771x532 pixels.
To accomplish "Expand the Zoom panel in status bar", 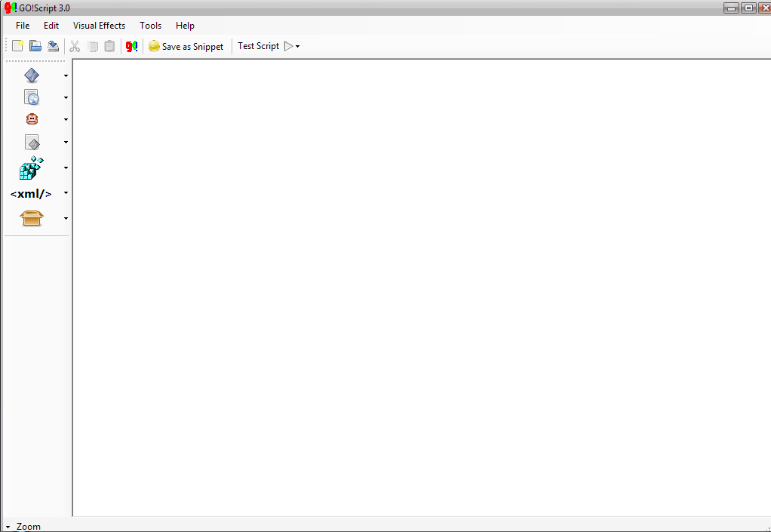I will pos(8,527).
